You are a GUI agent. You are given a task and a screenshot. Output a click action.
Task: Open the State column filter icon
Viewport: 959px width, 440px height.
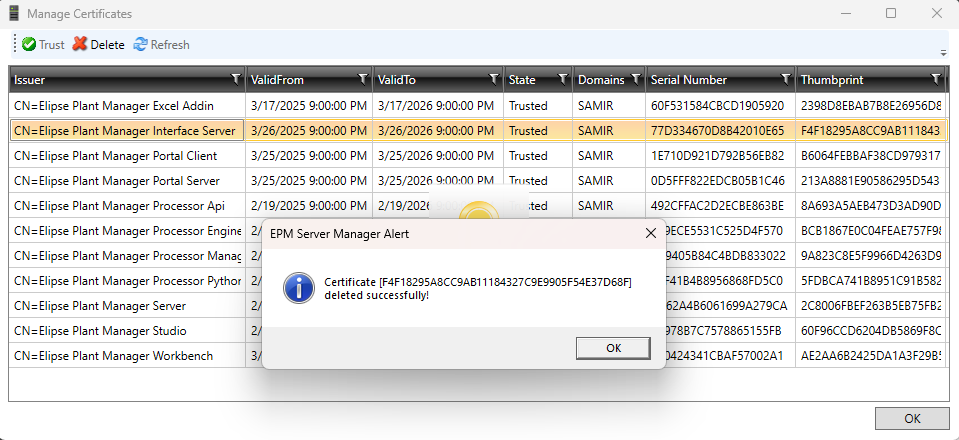tap(563, 79)
